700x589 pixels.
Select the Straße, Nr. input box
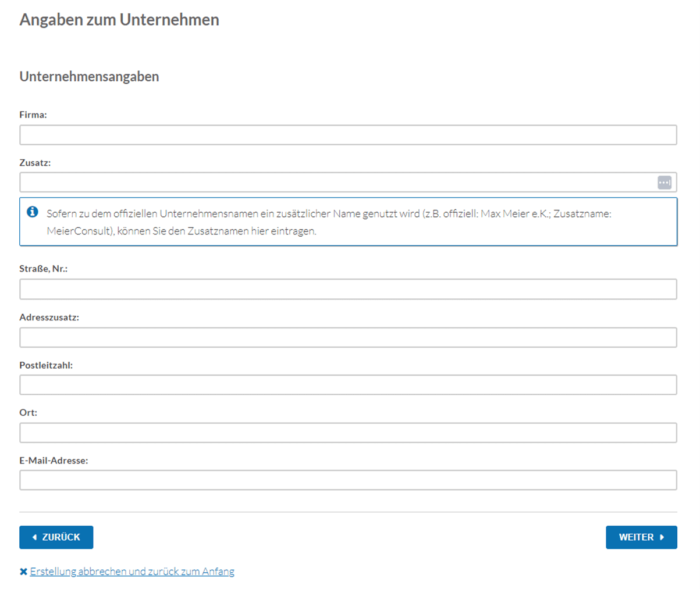(348, 289)
